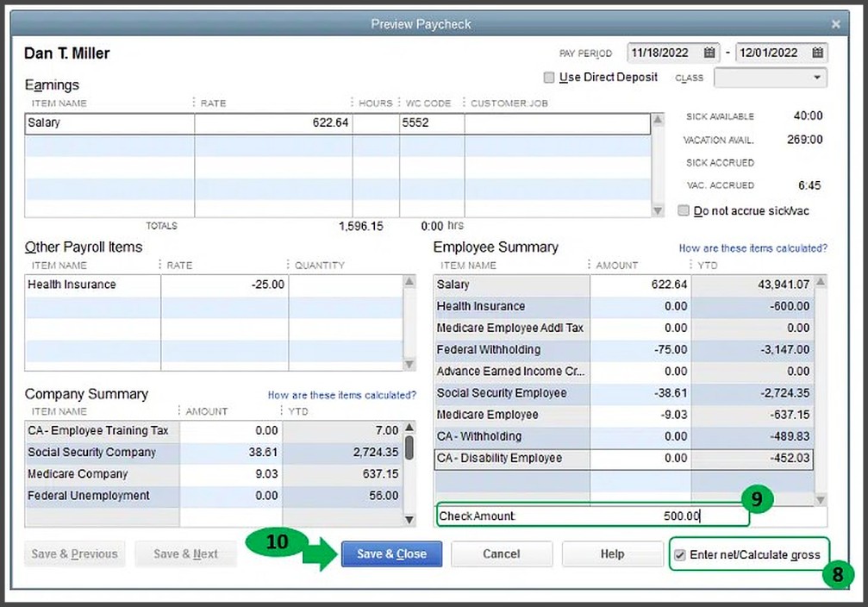The width and height of the screenshot is (868, 607).
Task: Click Save & Close button
Action: (391, 554)
